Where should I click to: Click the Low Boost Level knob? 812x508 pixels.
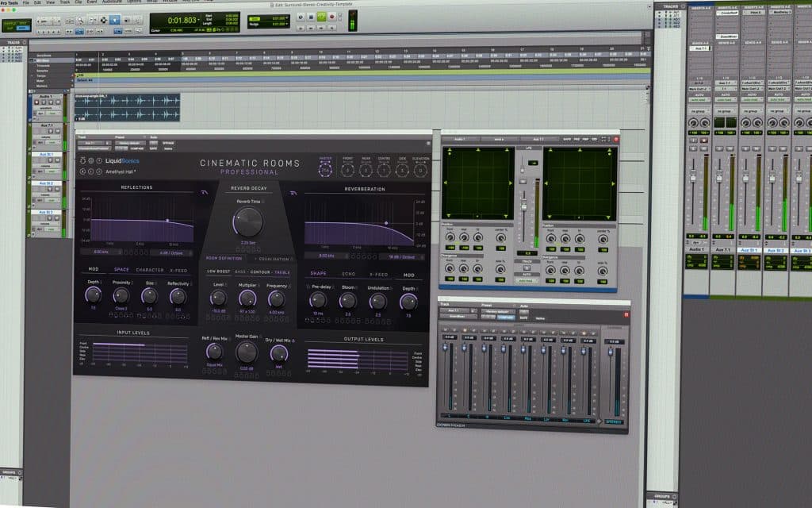(218, 298)
